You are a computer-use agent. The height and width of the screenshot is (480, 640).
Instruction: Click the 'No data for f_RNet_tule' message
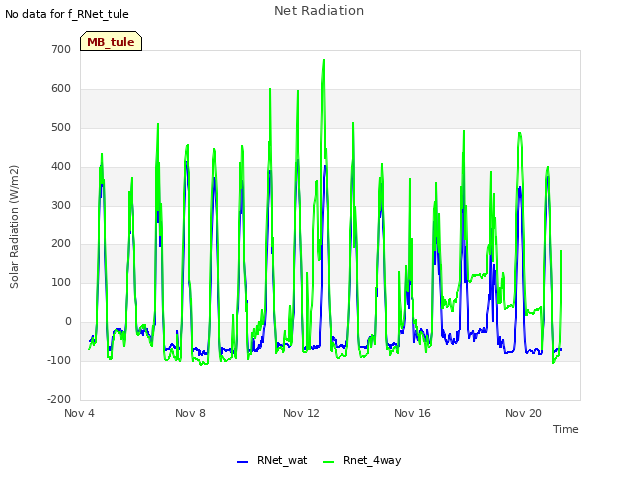(67, 14)
